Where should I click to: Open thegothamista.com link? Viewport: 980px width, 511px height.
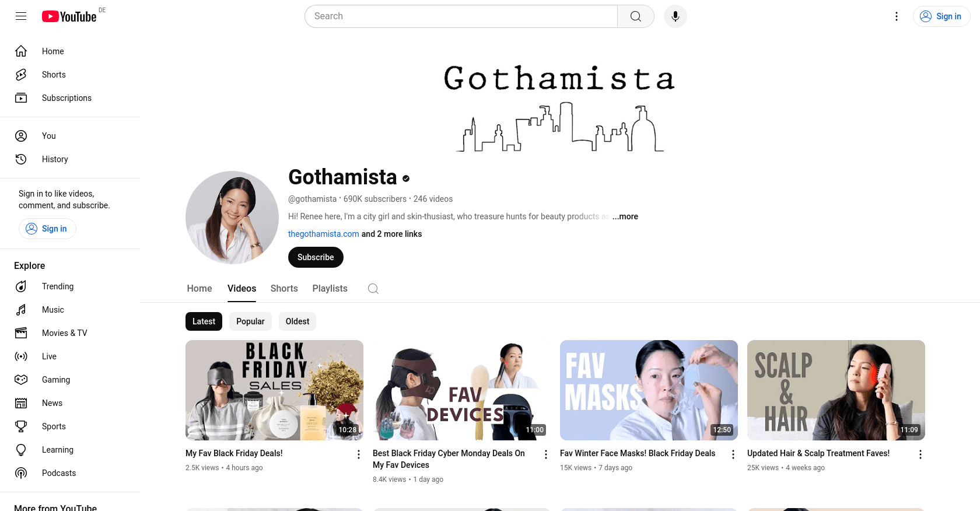point(324,234)
